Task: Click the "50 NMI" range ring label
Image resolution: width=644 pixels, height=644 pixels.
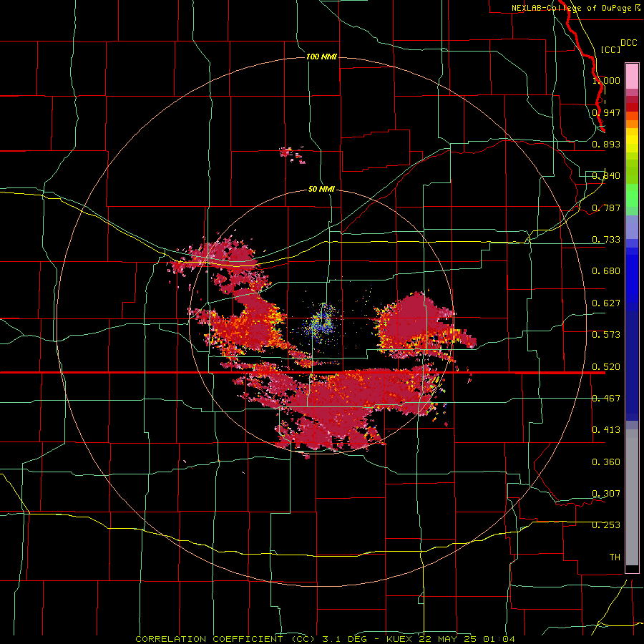Action: [x=321, y=189]
